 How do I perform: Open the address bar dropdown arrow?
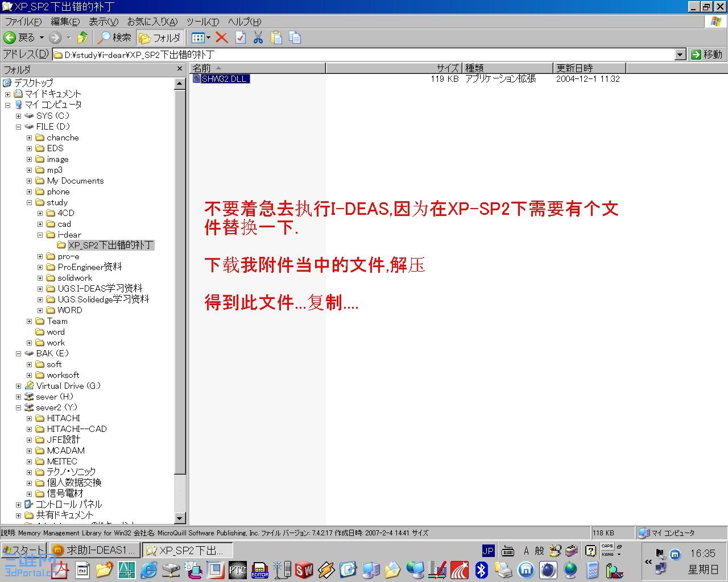(x=680, y=55)
